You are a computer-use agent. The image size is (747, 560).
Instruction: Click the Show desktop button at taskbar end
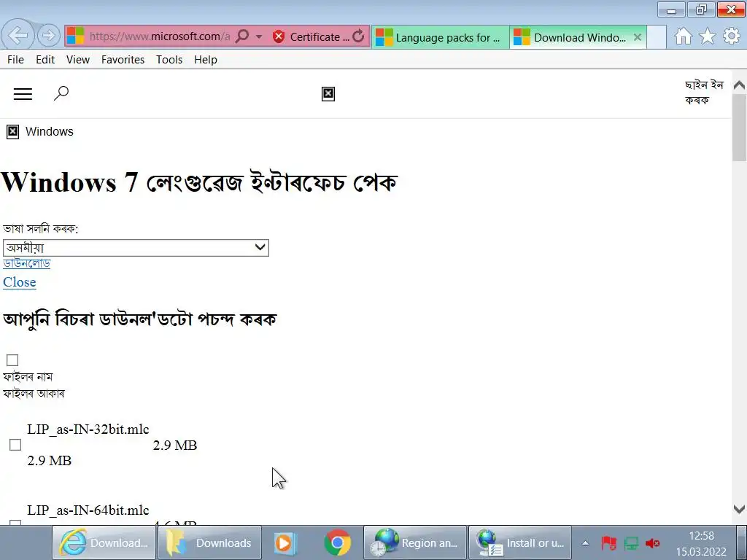(742, 542)
